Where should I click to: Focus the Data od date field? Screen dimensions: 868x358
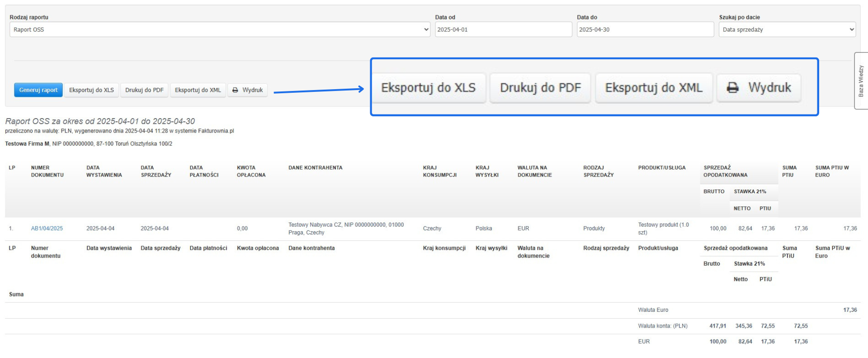[x=503, y=29]
